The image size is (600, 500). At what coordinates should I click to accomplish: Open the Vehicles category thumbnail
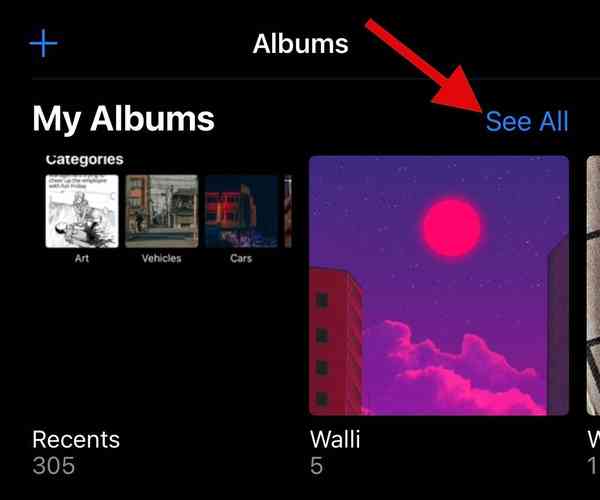coord(162,211)
